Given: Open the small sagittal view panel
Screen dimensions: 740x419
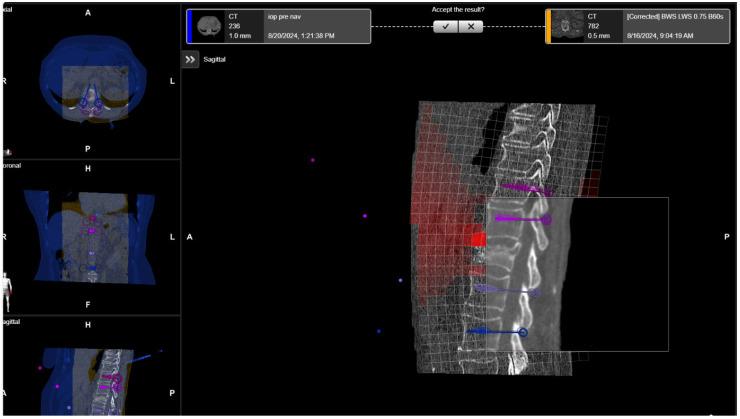Looking at the screenshot, I should tap(88, 368).
